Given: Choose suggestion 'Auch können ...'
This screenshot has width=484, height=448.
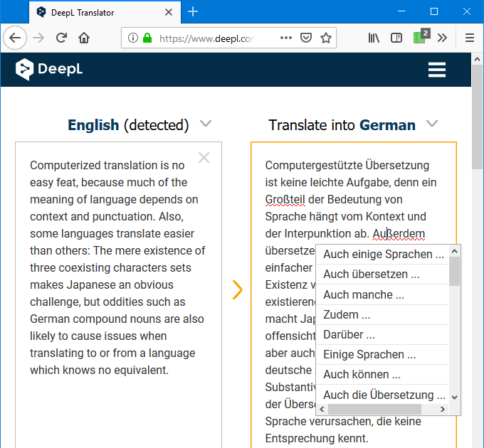Looking at the screenshot, I should [382, 375].
